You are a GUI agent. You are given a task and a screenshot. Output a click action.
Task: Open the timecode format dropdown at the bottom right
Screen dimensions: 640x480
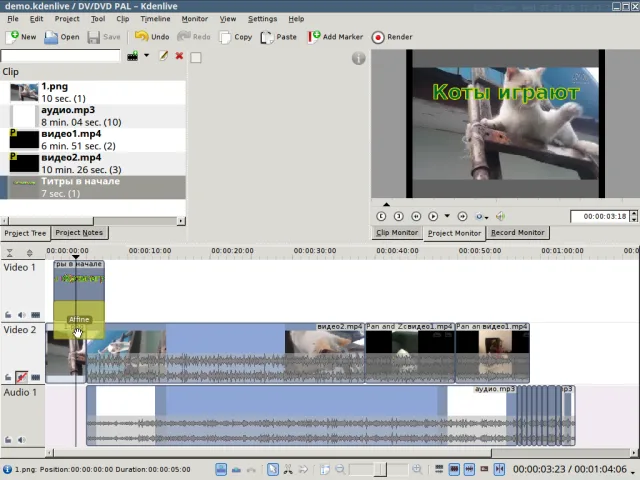[x=633, y=471]
